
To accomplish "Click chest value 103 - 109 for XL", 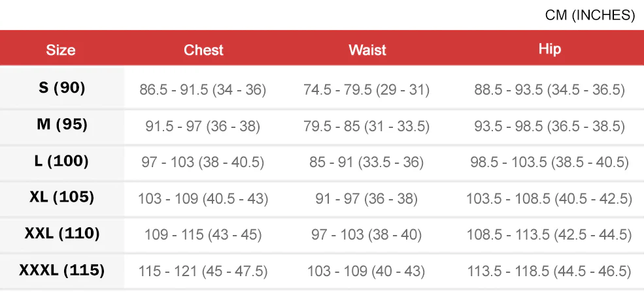I will tap(203, 198).
